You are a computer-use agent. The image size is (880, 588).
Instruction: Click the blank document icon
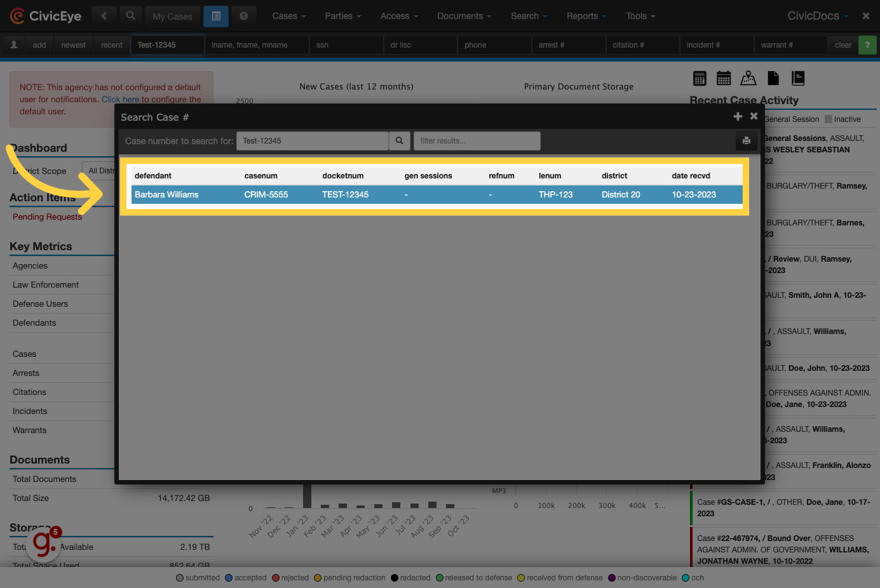pyautogui.click(x=773, y=78)
